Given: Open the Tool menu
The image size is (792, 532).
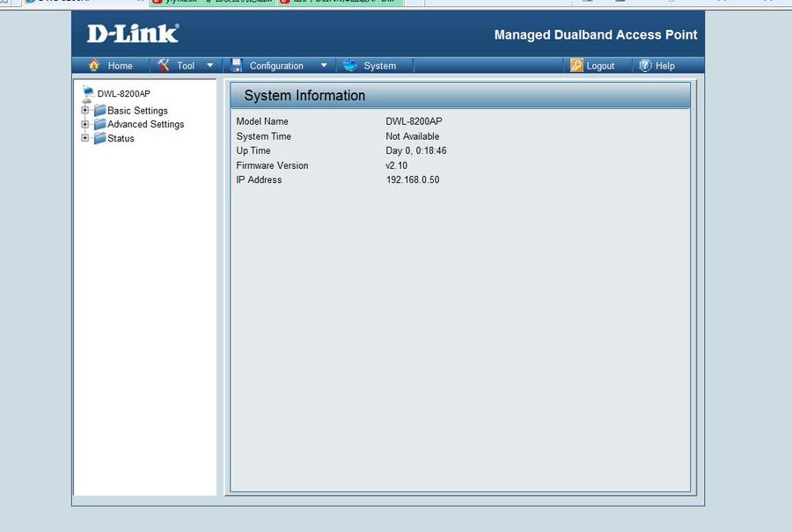Looking at the screenshot, I should click(x=186, y=66).
